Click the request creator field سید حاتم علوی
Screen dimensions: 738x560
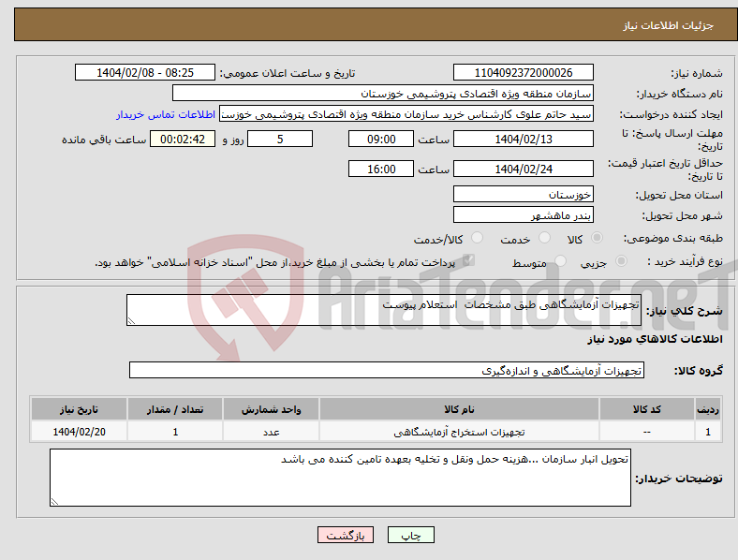click(x=406, y=114)
